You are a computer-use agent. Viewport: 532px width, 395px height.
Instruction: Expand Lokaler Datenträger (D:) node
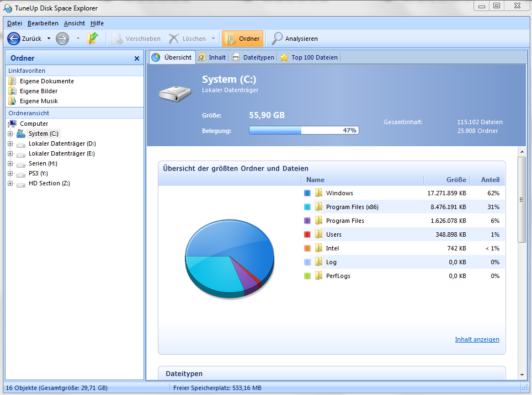pyautogui.click(x=10, y=143)
